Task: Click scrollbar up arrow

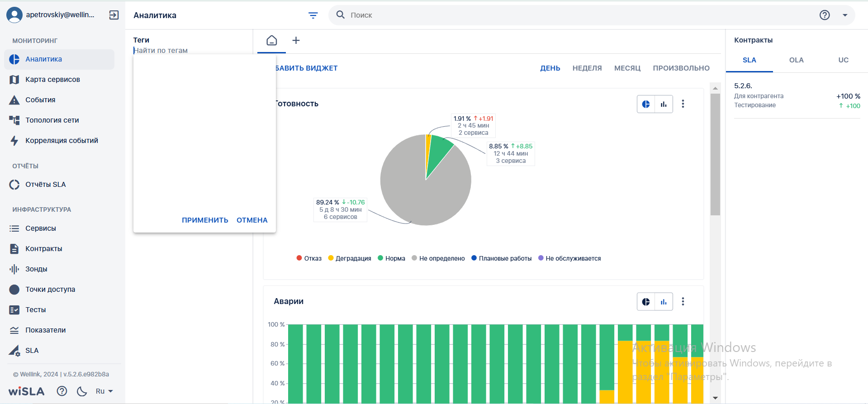Action: tap(715, 88)
